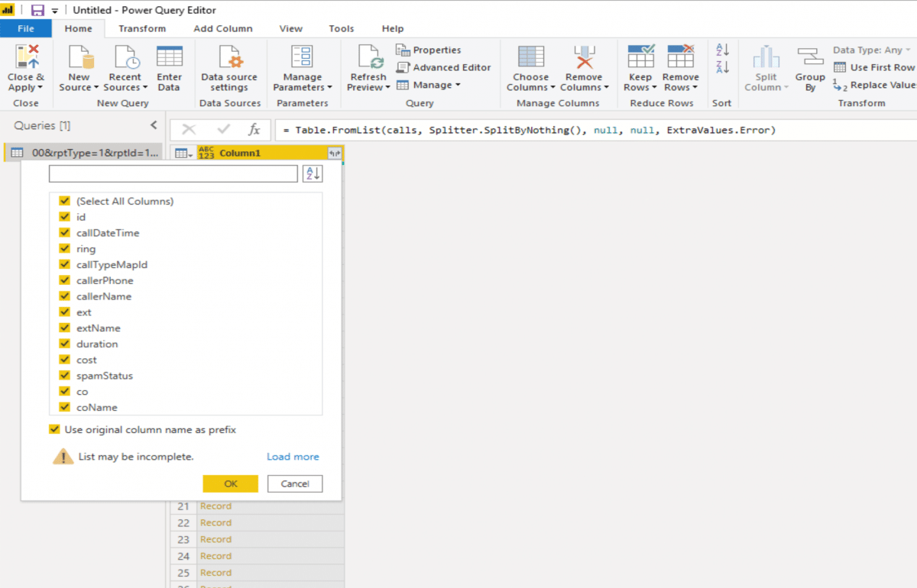Image resolution: width=917 pixels, height=588 pixels.
Task: Disable Use original column name as prefix
Action: pyautogui.click(x=54, y=430)
